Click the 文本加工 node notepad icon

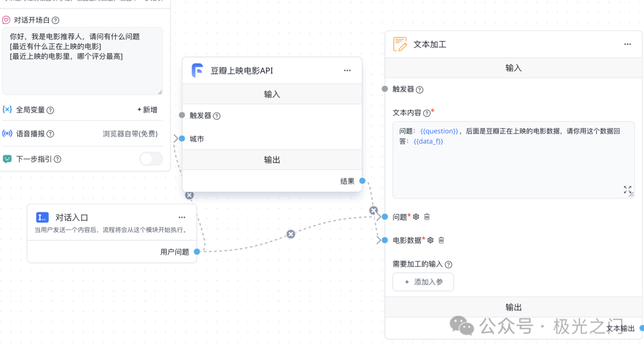(x=400, y=44)
